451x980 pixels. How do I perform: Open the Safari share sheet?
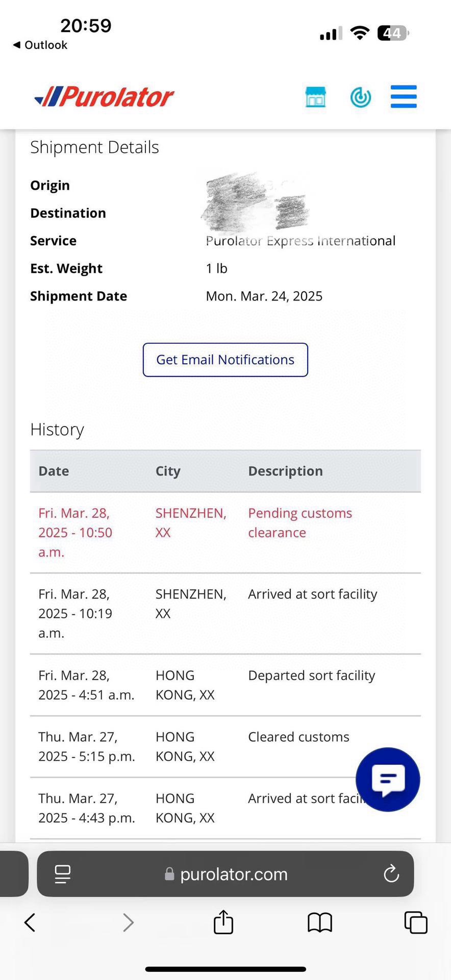(223, 922)
